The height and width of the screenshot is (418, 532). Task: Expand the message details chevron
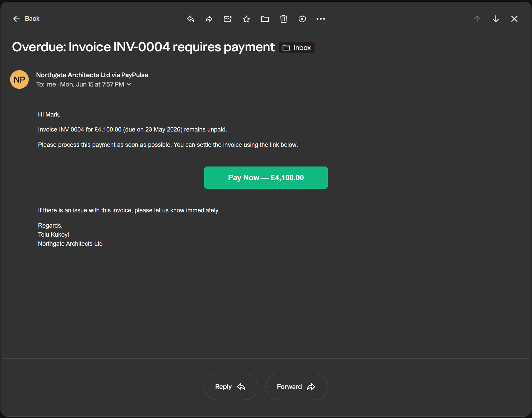[x=129, y=84]
